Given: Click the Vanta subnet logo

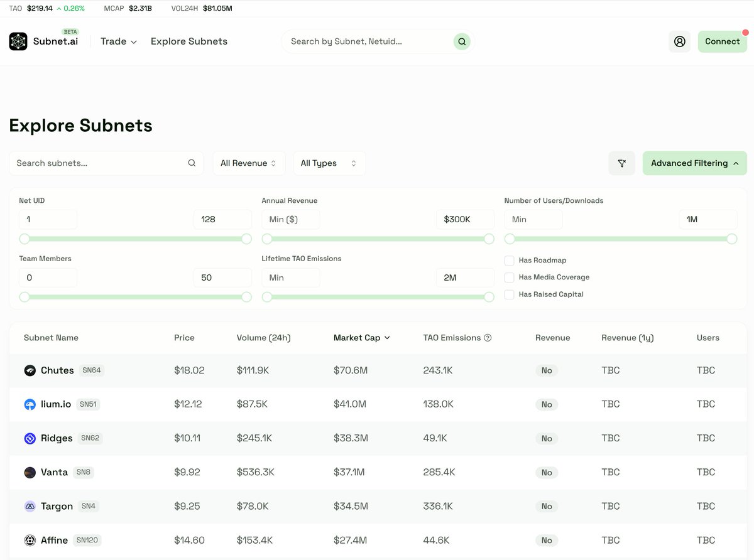Looking at the screenshot, I should (x=30, y=472).
